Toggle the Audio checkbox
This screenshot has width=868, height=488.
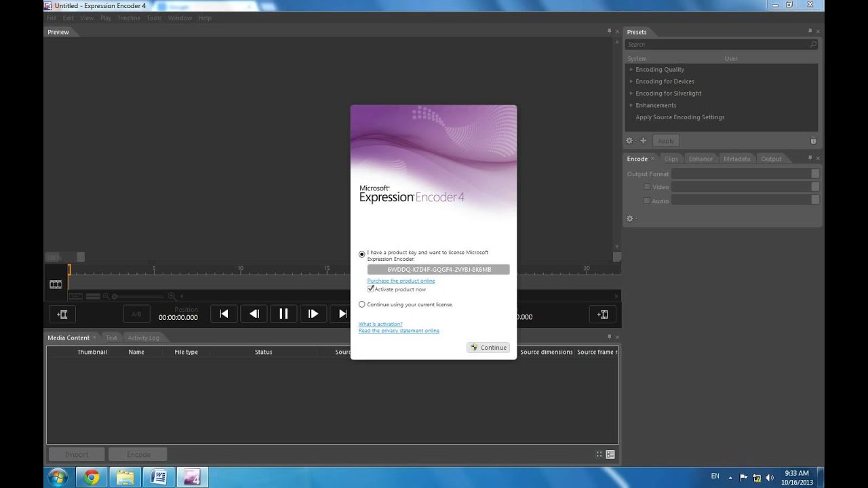(x=647, y=201)
